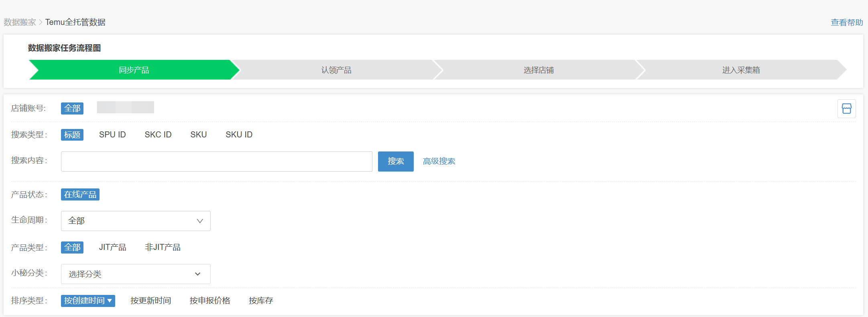Select the SPU ID search type
The width and height of the screenshot is (868, 317).
112,135
